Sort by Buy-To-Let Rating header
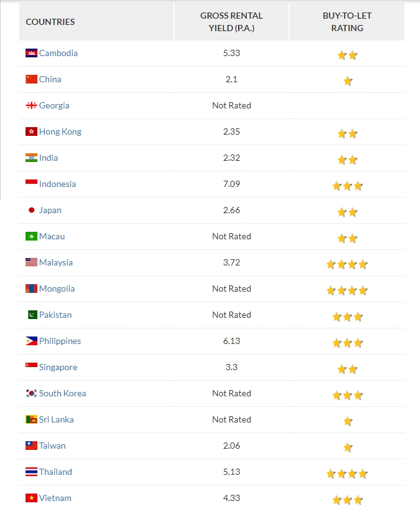The width and height of the screenshot is (420, 511). click(347, 22)
